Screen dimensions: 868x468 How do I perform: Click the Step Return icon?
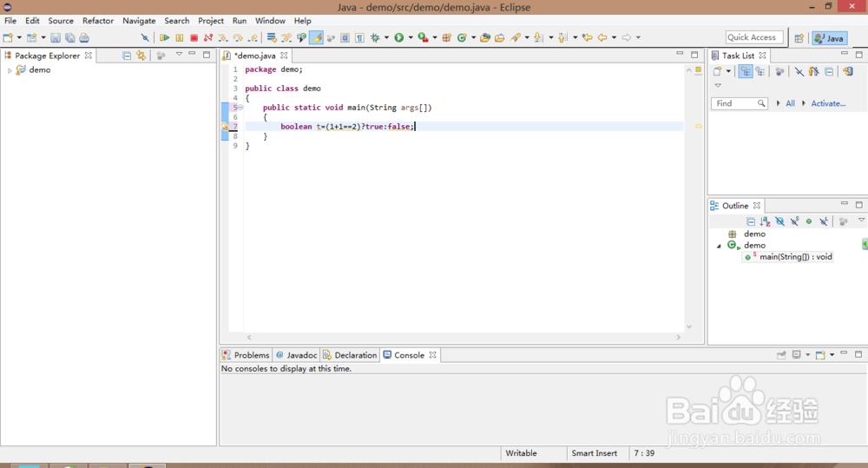click(253, 37)
